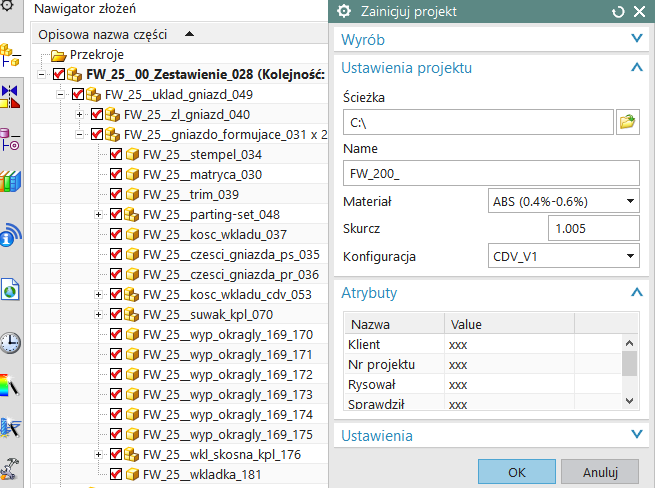Open the Roles sidebar icon
The height and width of the screenshot is (488, 655).
pyautogui.click(x=10, y=469)
